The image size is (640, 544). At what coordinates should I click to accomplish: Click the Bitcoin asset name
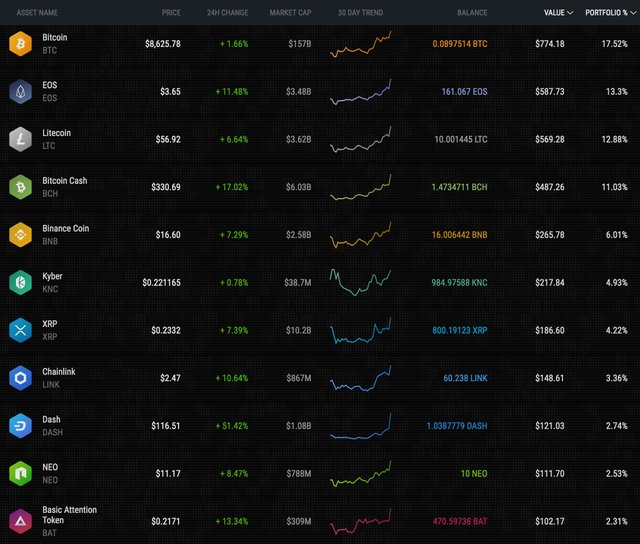click(55, 38)
